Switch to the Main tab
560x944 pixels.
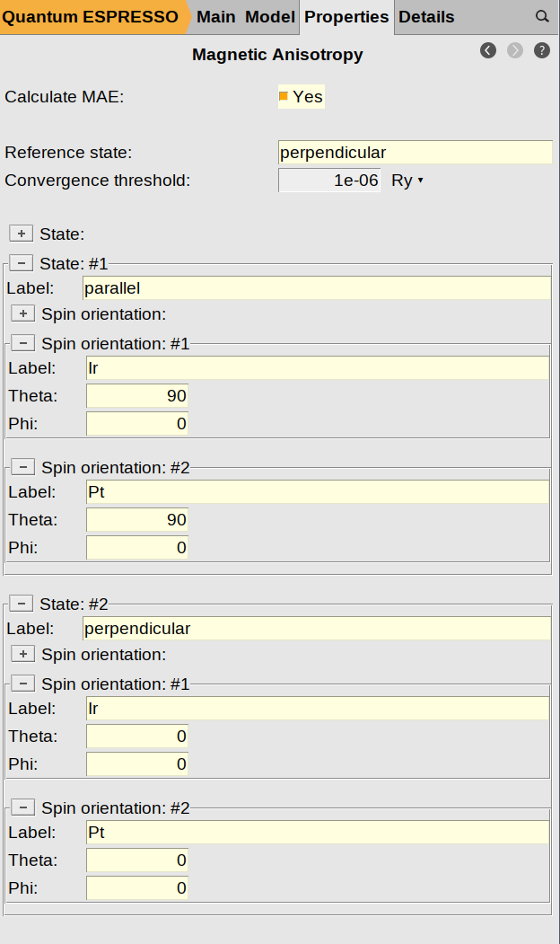(x=215, y=17)
